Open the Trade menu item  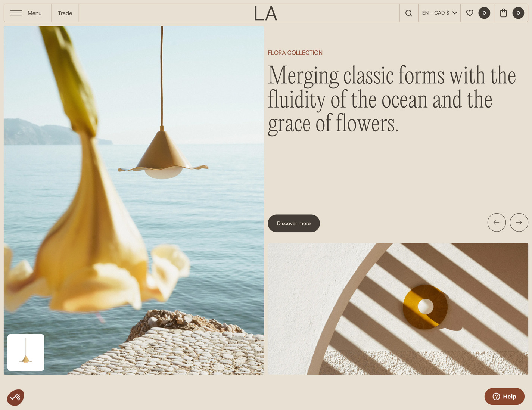coord(65,13)
